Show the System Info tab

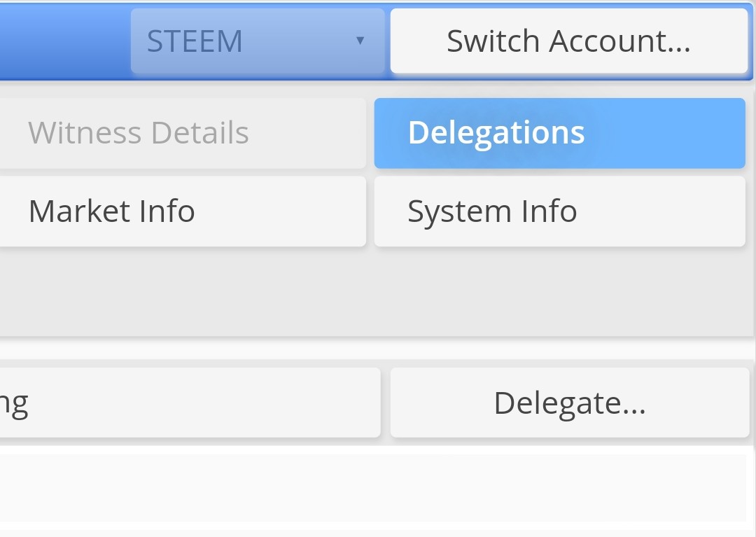560,211
